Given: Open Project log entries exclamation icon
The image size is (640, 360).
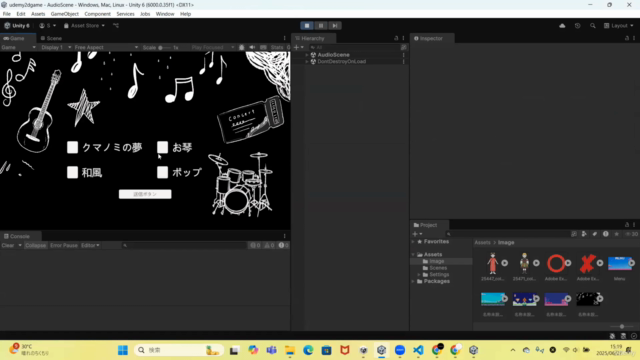Looking at the screenshot, I should (x=606, y=234).
